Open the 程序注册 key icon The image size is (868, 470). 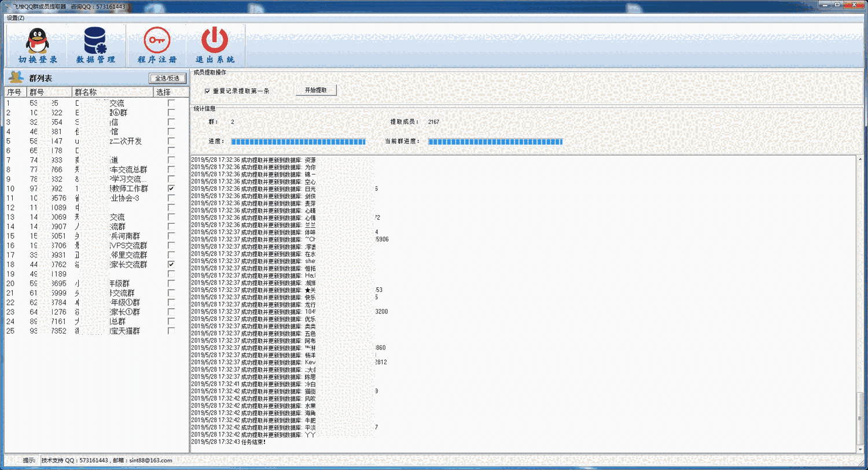[x=157, y=40]
